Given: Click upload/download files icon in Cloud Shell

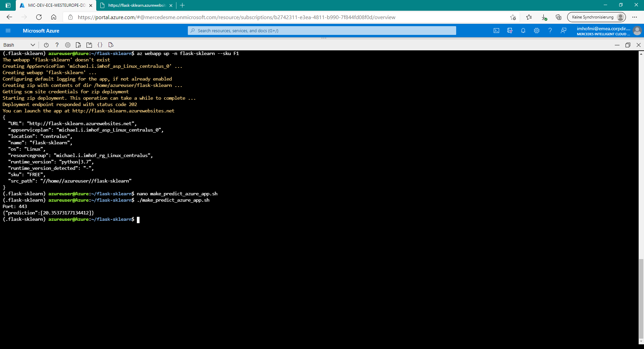Looking at the screenshot, I should pyautogui.click(x=78, y=45).
